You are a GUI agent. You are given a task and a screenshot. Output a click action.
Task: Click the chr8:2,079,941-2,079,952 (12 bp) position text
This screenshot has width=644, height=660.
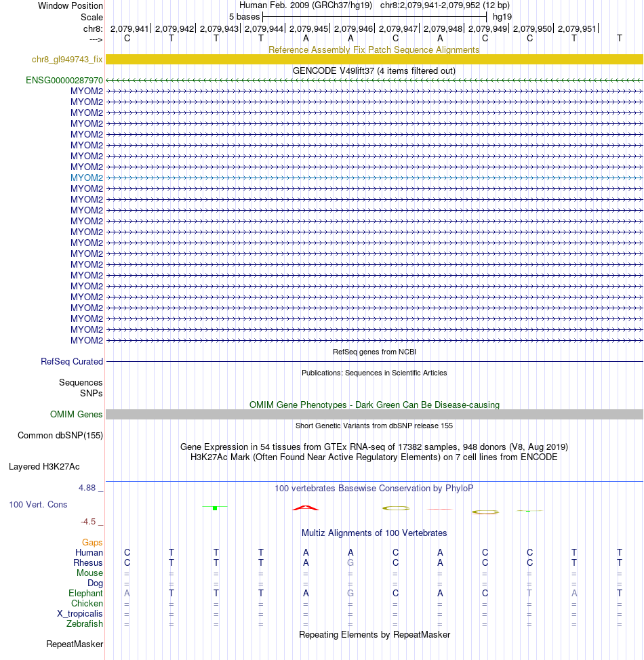445,5
